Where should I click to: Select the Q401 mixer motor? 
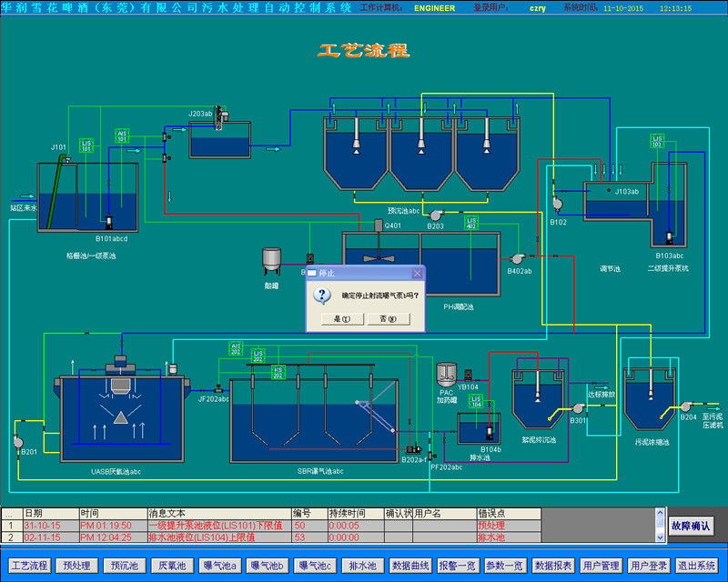pos(379,226)
